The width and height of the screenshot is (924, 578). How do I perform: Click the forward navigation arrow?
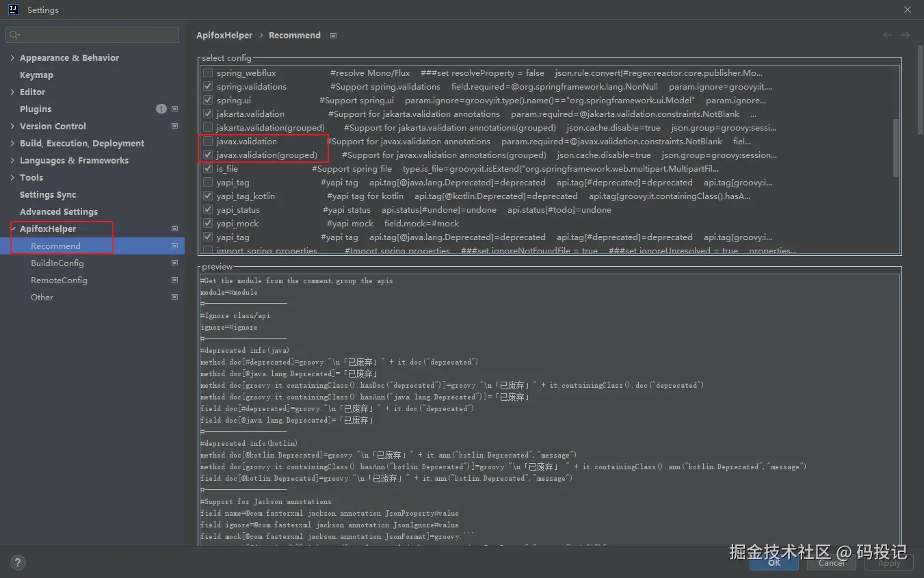(x=906, y=35)
